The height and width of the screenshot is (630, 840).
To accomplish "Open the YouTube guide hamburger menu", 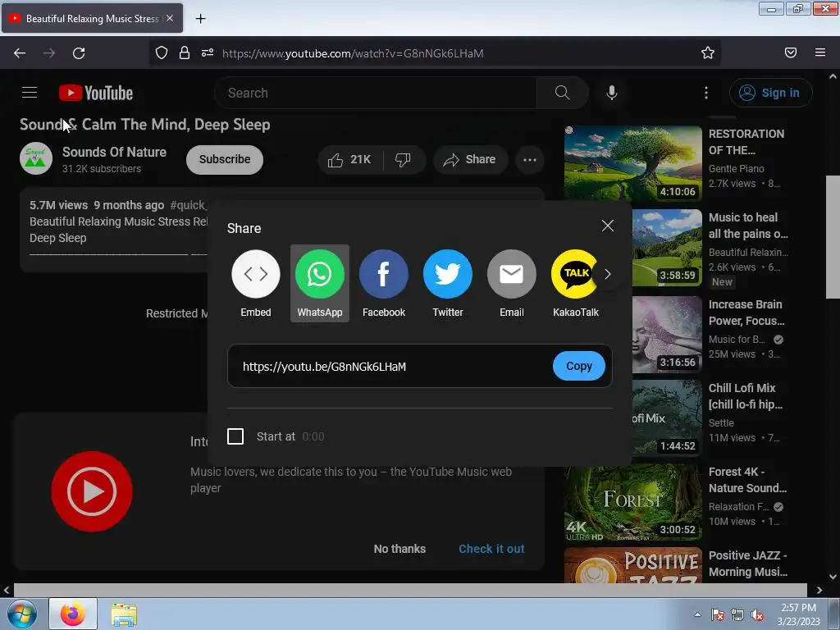I will (x=30, y=93).
